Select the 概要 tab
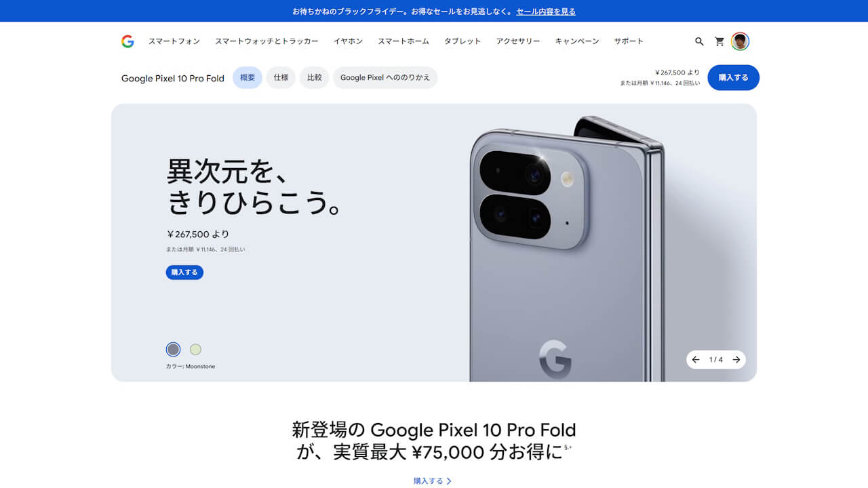This screenshot has width=868, height=488. pyautogui.click(x=248, y=78)
